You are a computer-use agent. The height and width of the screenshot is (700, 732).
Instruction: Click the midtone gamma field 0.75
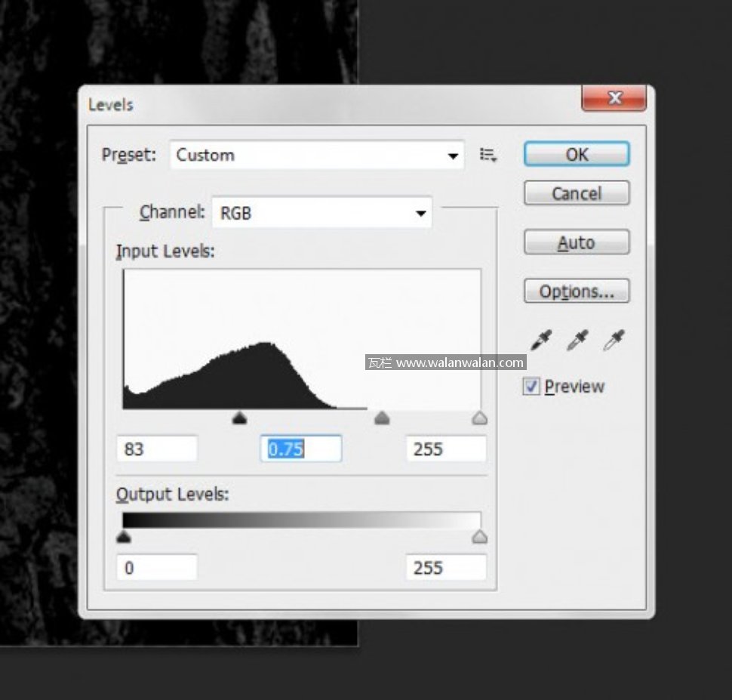pyautogui.click(x=301, y=449)
